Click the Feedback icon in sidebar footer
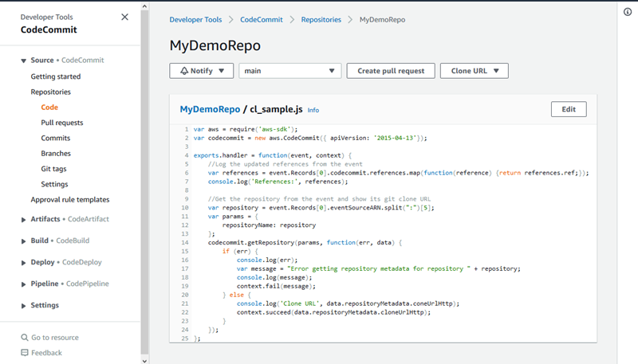This screenshot has width=638, height=364. pyautogui.click(x=25, y=353)
